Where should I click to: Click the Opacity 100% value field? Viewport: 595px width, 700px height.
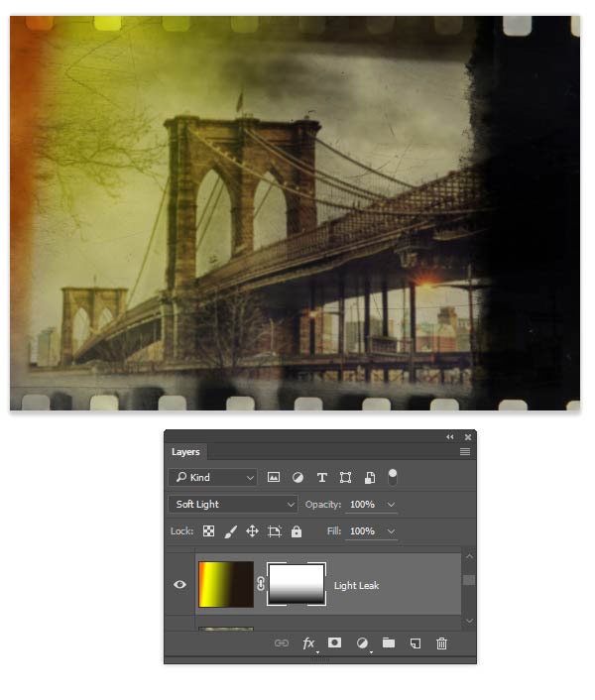[x=362, y=505]
